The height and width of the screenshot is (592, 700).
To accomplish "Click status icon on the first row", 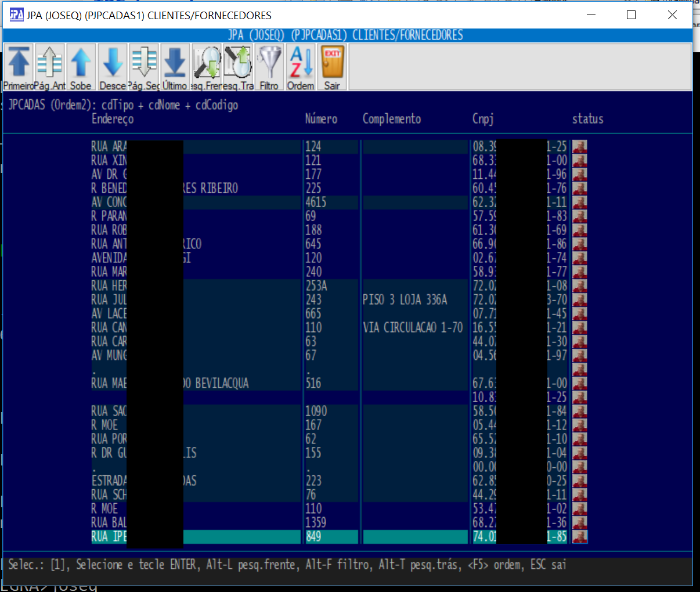I will tap(579, 147).
